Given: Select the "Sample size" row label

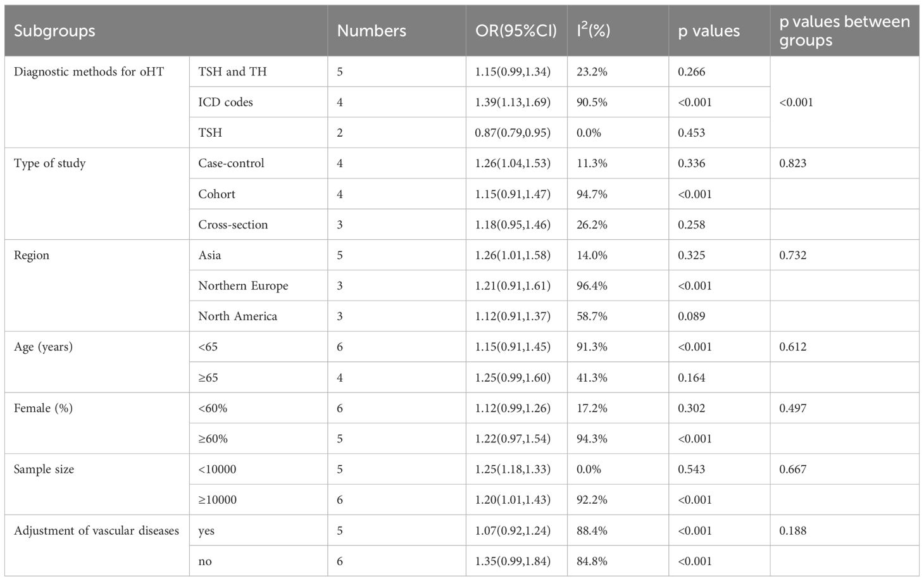Looking at the screenshot, I should tap(44, 469).
